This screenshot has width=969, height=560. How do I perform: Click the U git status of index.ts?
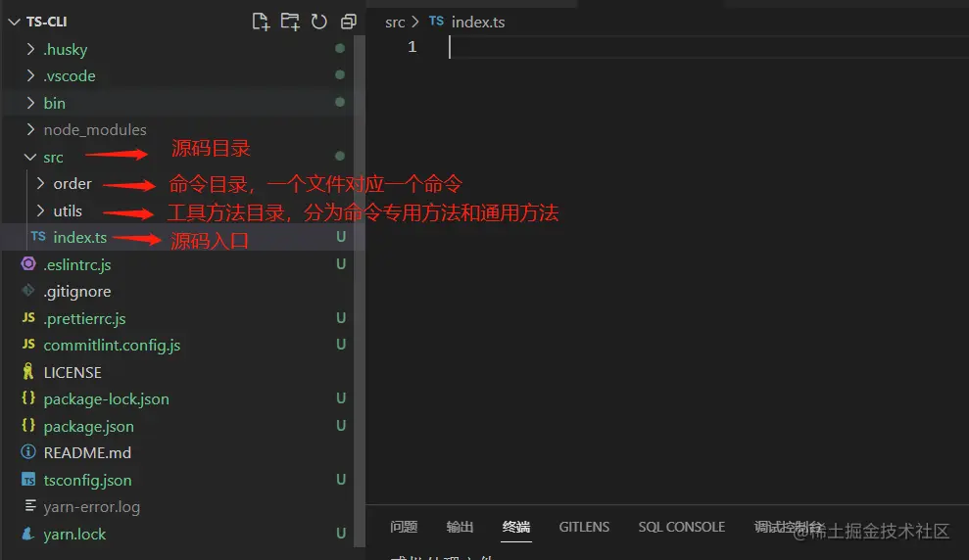[x=341, y=237]
